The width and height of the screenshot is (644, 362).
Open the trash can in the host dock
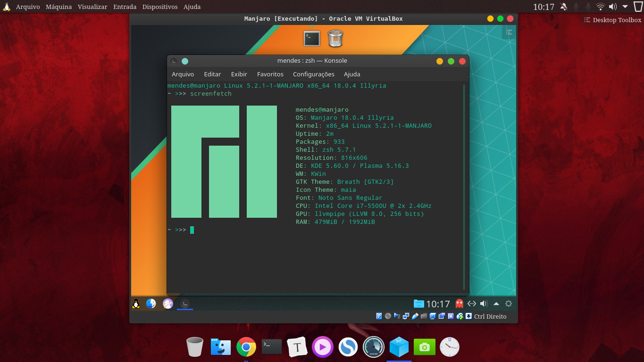point(195,347)
